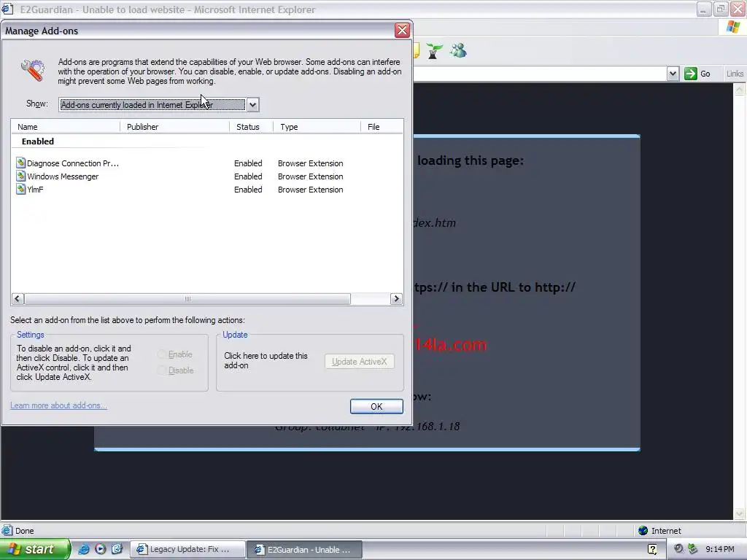Screen dimensions: 747x560
Task: Sort list by Status column header
Action: pos(251,127)
